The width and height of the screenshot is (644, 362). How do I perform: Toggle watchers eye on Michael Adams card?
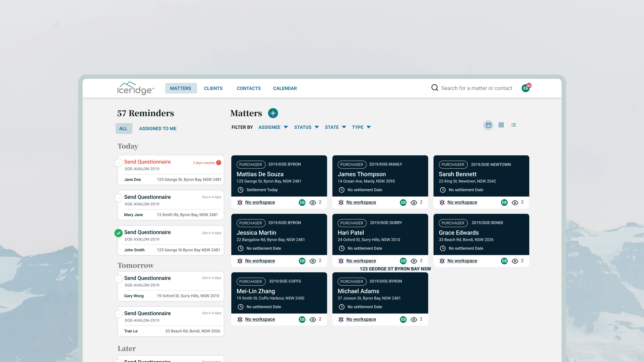(414, 320)
